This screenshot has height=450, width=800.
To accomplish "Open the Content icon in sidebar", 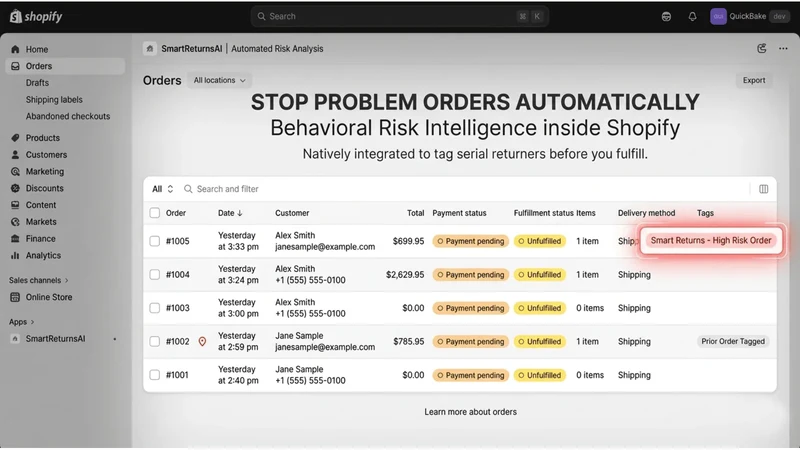I will (15, 205).
